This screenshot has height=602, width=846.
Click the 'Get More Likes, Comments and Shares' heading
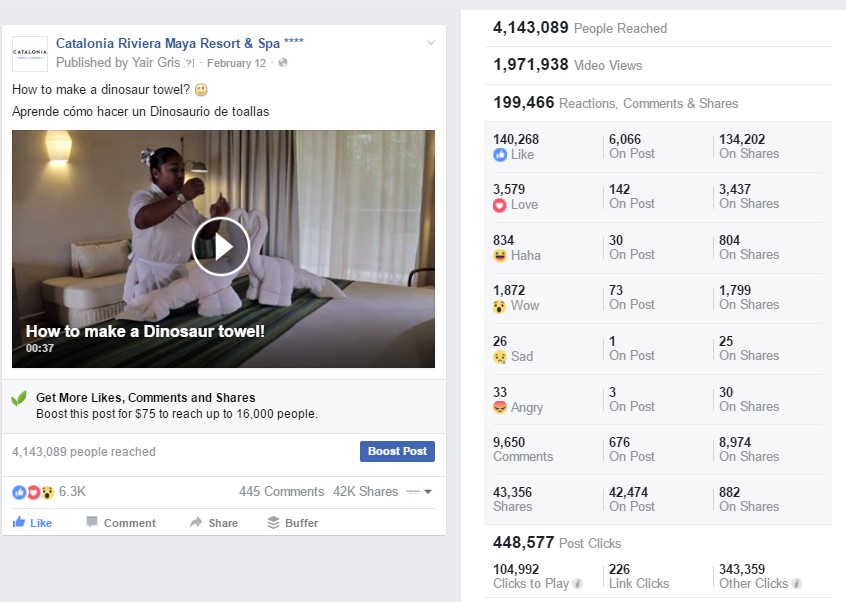(x=146, y=398)
